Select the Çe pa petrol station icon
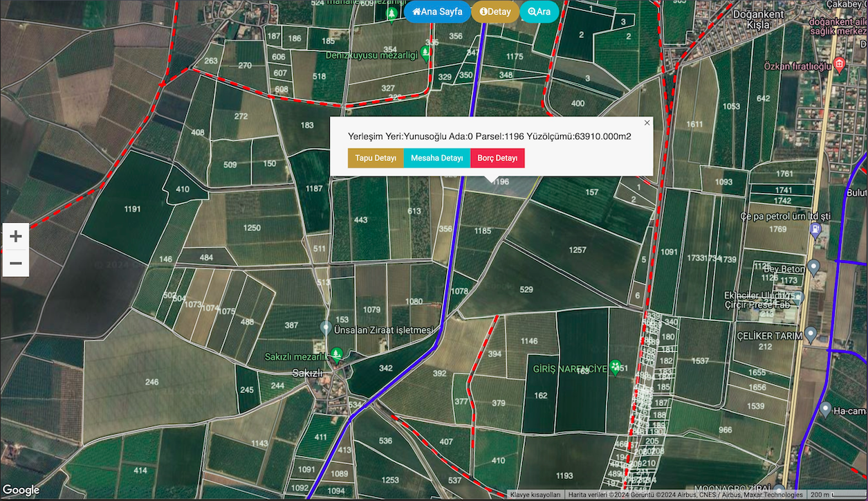This screenshot has height=501, width=868. tap(815, 230)
